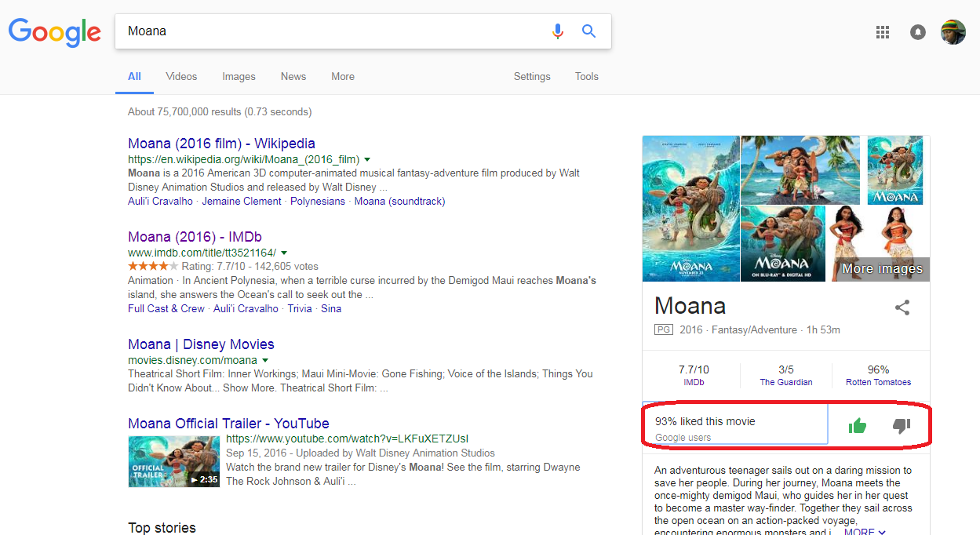Open the Settings menu
The image size is (980, 535).
tap(532, 76)
